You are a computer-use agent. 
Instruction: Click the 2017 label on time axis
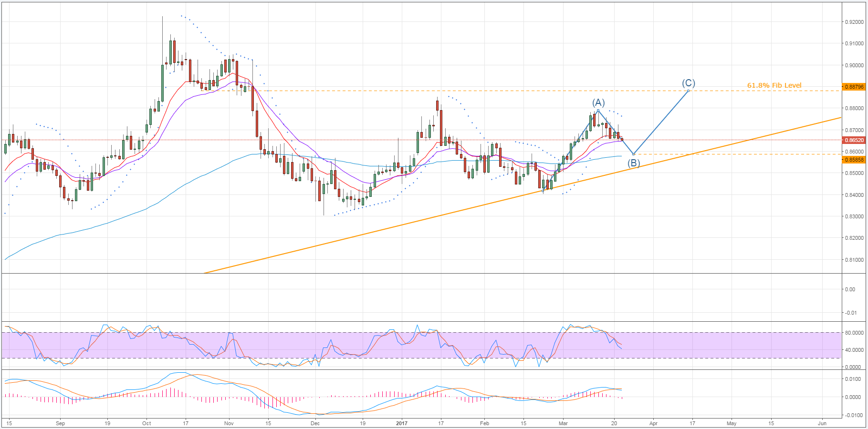click(x=402, y=423)
